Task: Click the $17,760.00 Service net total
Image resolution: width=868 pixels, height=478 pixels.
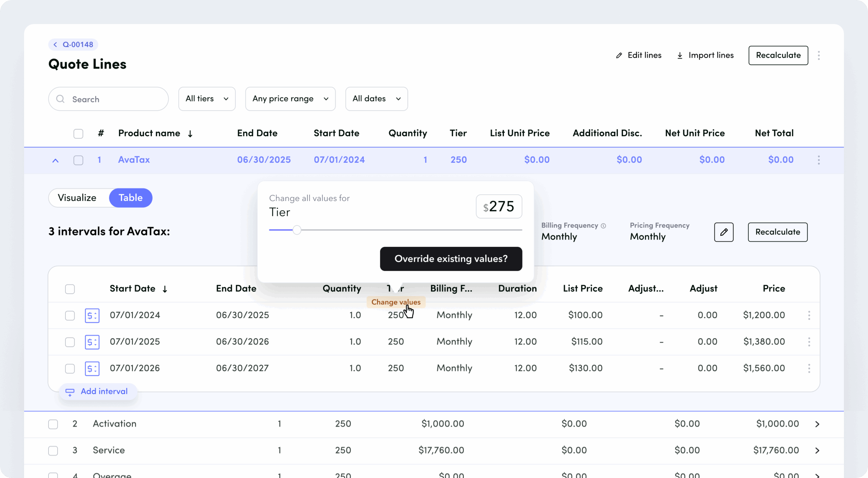Action: point(776,450)
